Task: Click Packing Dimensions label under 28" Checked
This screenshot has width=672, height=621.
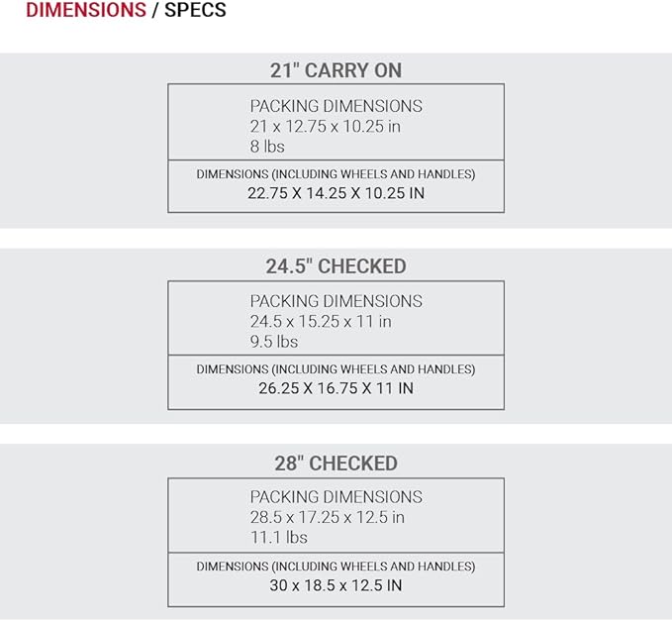Action: [x=336, y=497]
